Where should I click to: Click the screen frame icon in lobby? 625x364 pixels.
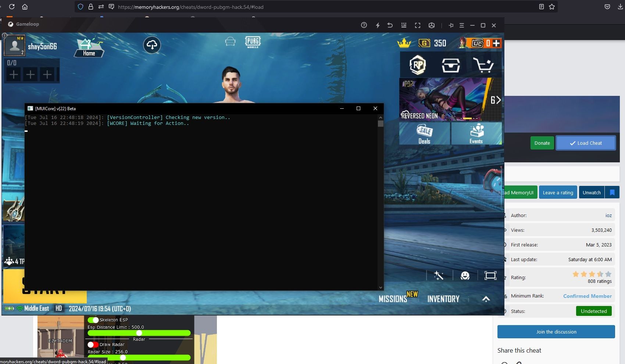490,275
